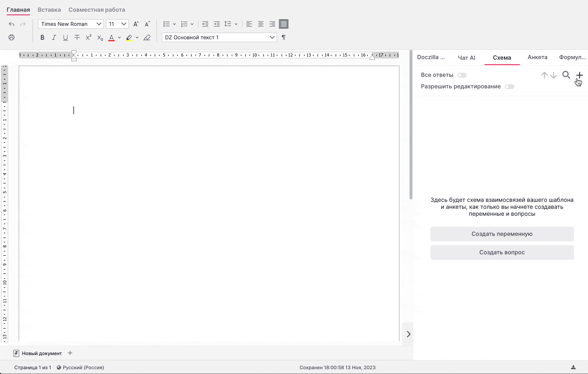Apply superscript formatting
Image resolution: width=588 pixels, height=374 pixels.
tap(89, 37)
